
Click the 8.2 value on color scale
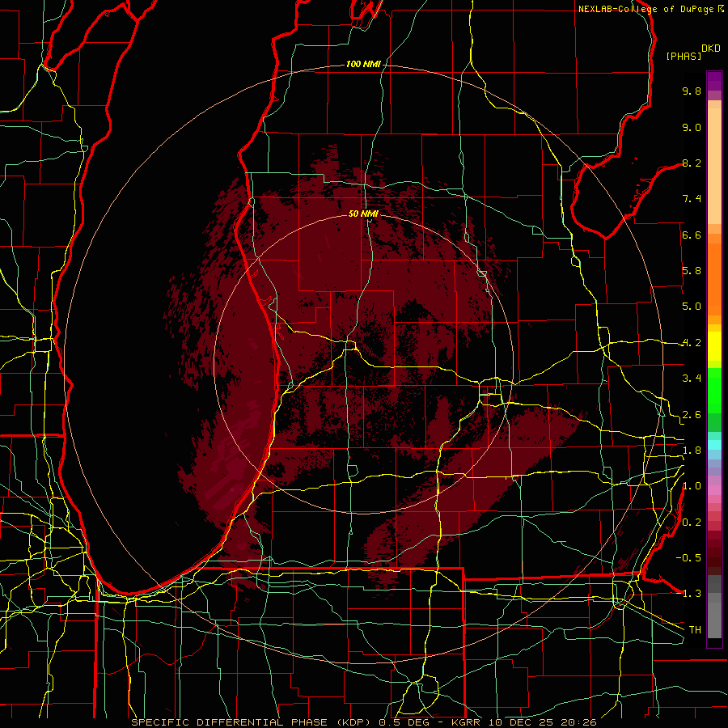click(692, 163)
